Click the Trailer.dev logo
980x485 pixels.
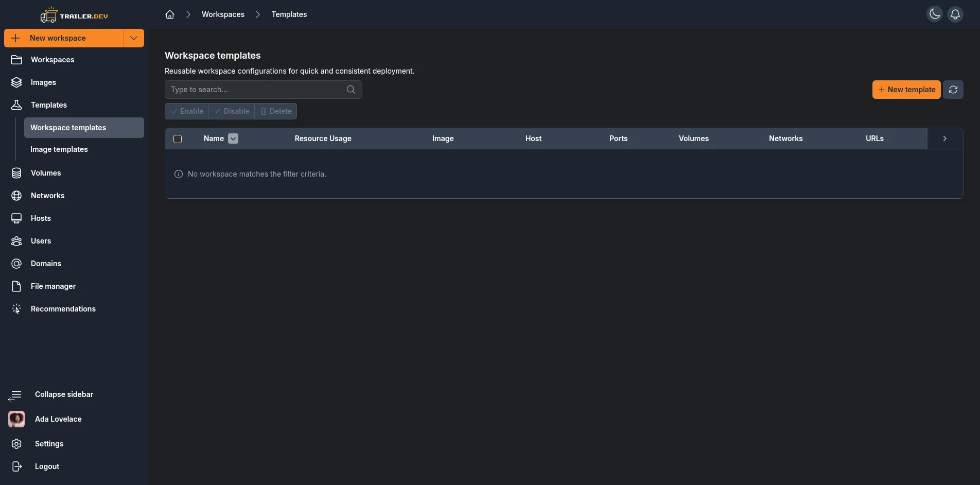[x=74, y=15]
